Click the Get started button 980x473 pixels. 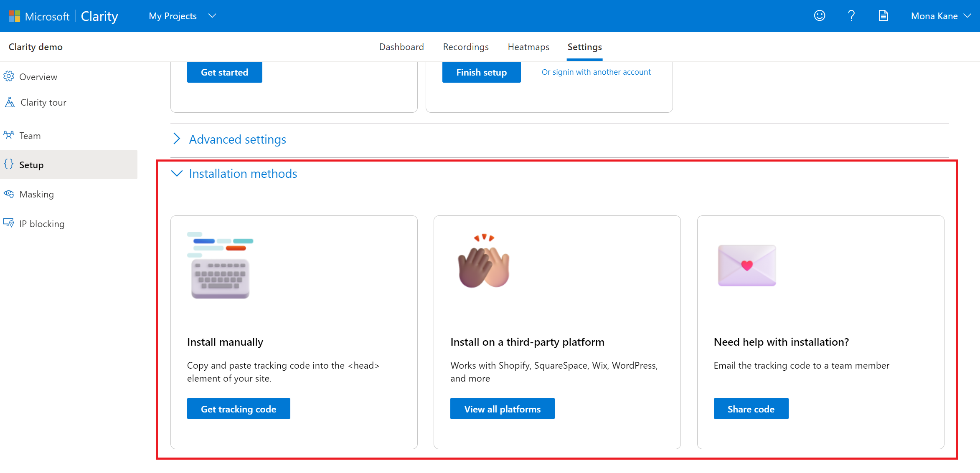[x=225, y=72]
